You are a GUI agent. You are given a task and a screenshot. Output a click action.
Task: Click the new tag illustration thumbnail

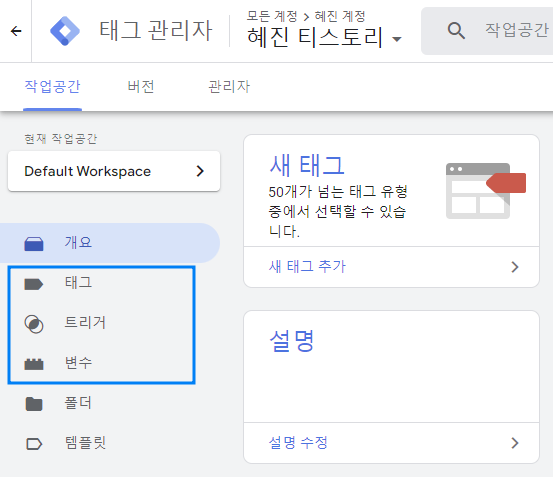[486, 191]
